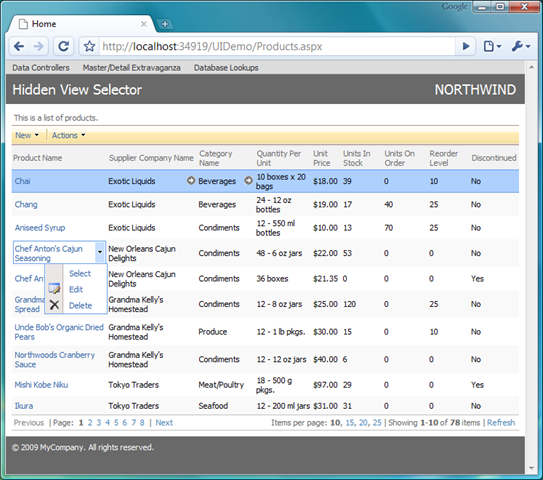Open the Master/Detail Extravaganza menu item
The image size is (543, 480).
coord(132,68)
